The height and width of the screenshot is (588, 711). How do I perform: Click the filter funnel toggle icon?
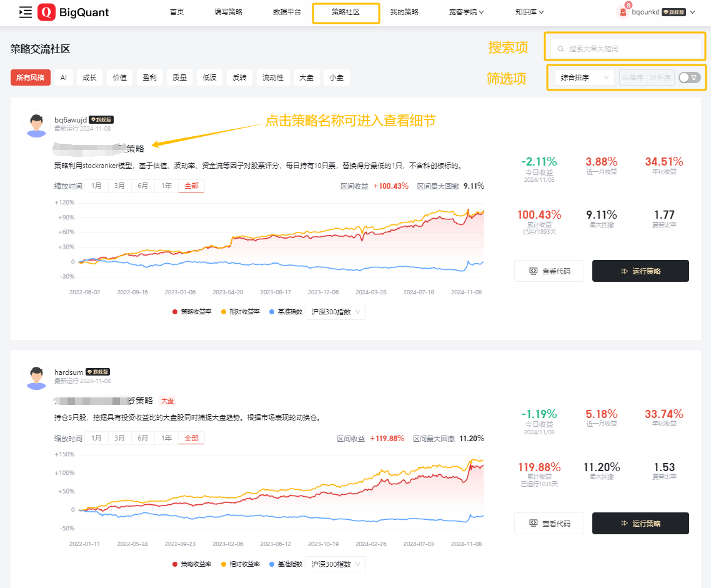tap(694, 77)
